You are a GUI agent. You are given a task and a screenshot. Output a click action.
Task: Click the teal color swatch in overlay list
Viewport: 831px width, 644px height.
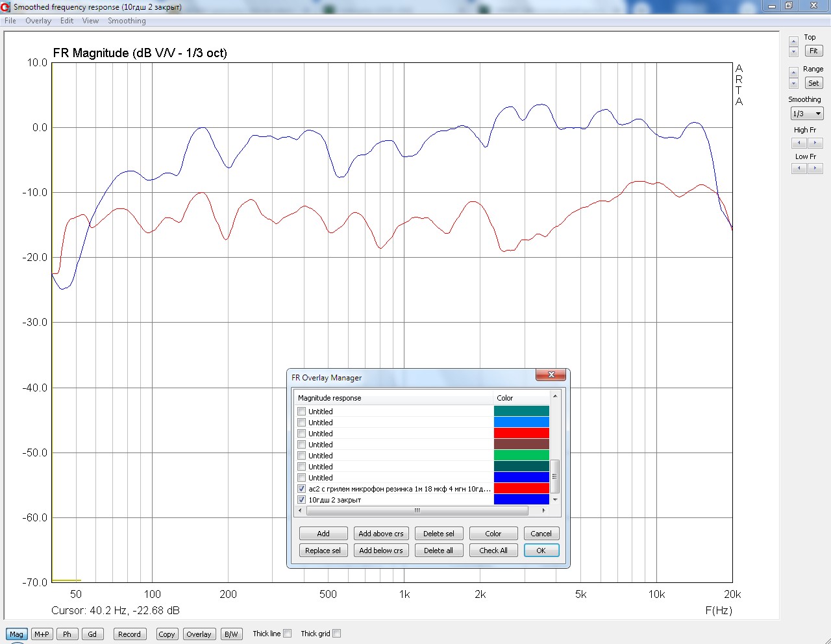(521, 411)
